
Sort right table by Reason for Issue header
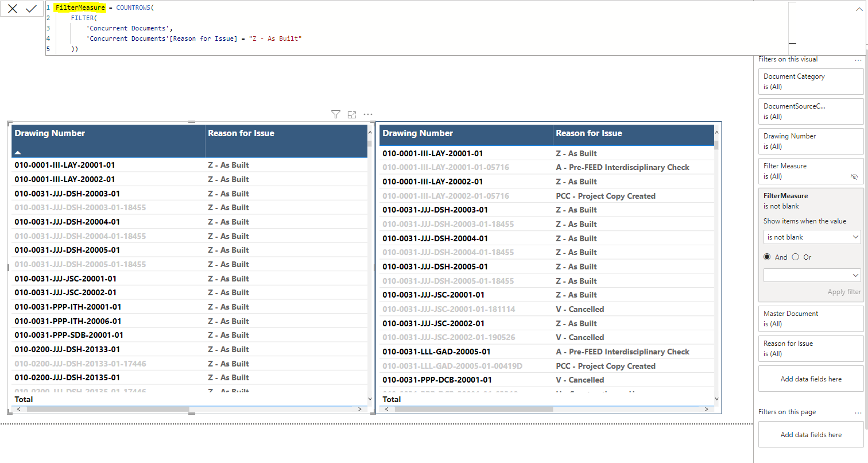tap(589, 133)
